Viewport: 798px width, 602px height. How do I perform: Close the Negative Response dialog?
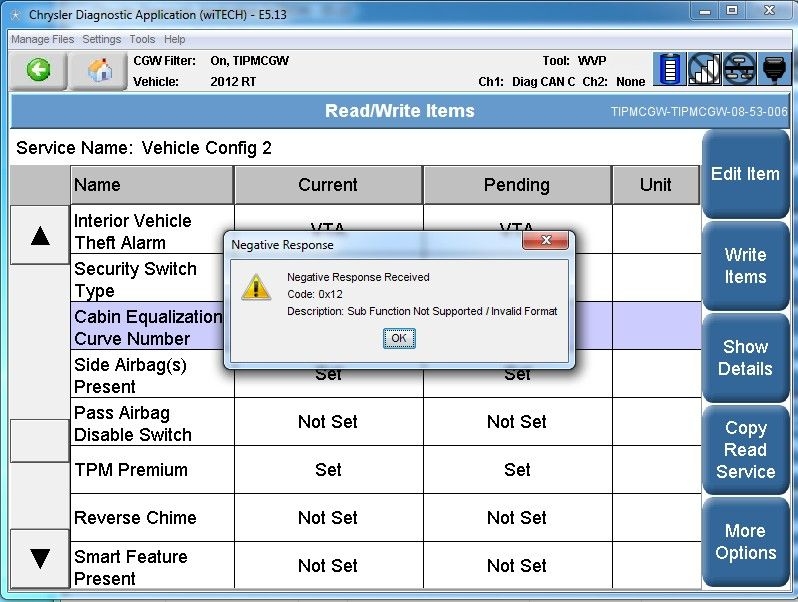[x=545, y=240]
